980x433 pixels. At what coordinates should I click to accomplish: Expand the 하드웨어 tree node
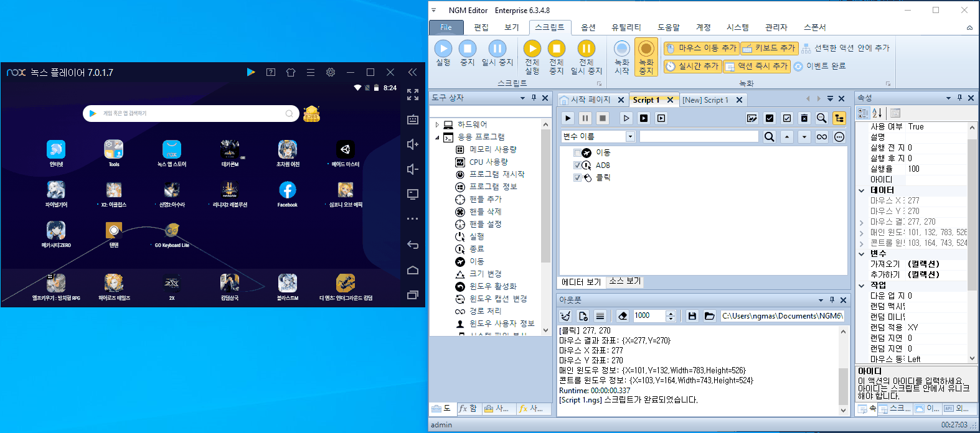[437, 124]
